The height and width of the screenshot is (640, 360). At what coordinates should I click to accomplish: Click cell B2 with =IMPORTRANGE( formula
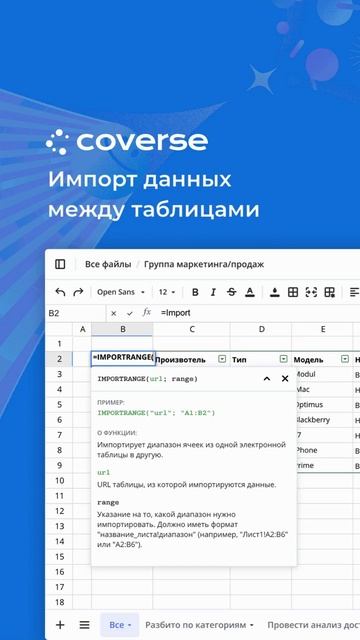(122, 358)
